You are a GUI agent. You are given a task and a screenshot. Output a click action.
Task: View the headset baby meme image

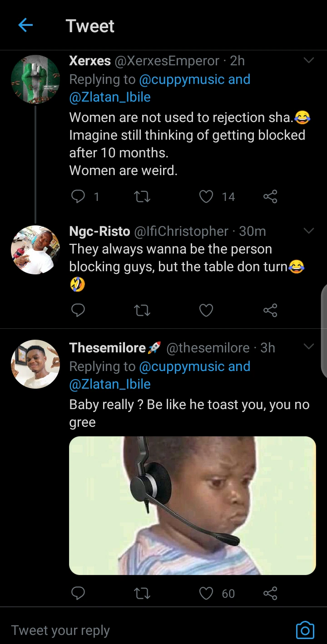point(192,505)
